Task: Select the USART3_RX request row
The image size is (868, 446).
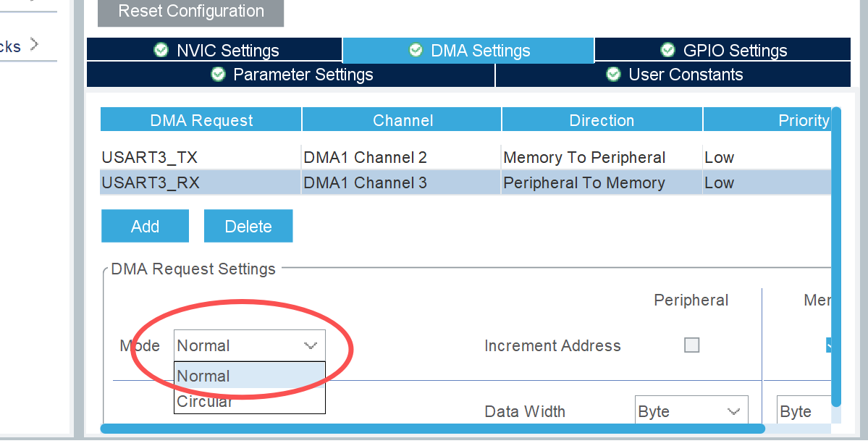Action: coord(465,182)
